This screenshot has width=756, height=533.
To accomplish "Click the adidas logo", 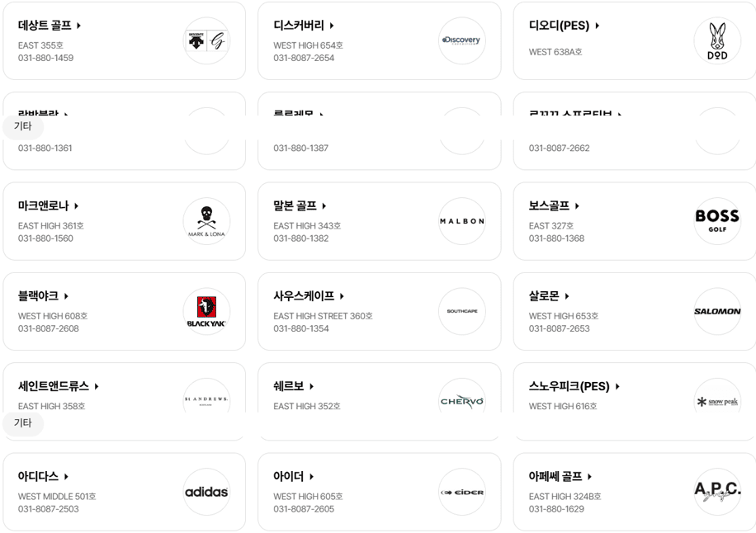I will tap(207, 492).
